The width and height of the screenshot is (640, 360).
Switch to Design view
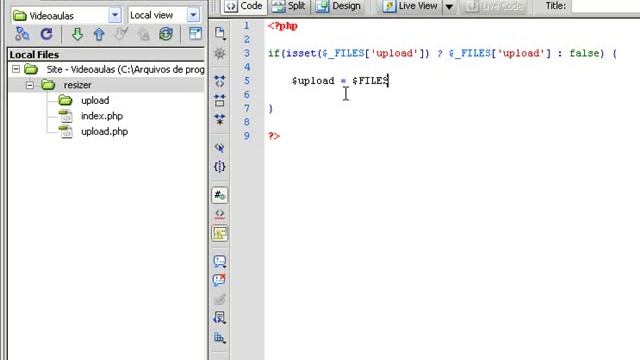coord(338,6)
